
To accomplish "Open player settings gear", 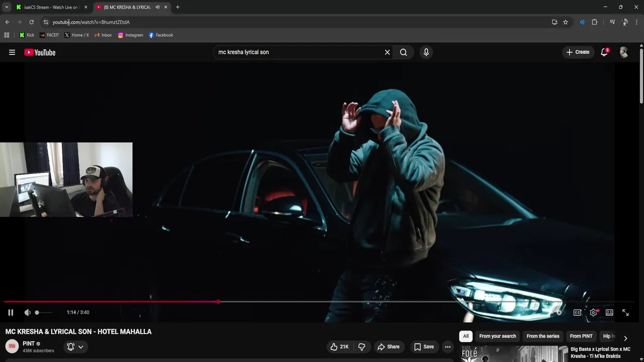I will click(x=594, y=312).
